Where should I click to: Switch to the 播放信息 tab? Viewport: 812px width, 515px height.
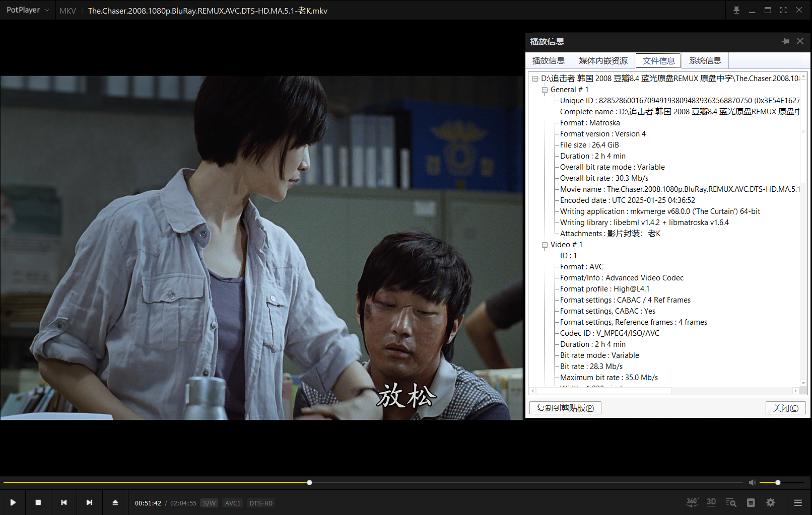click(x=549, y=60)
